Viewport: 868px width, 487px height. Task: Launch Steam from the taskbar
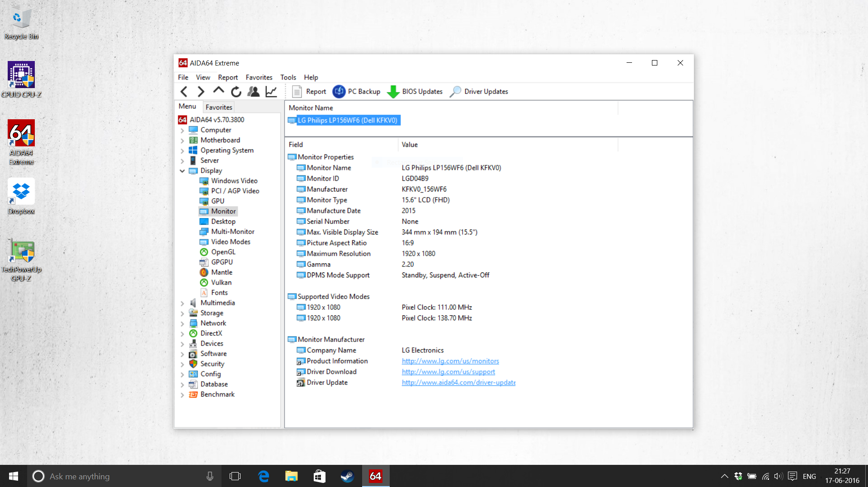click(347, 476)
